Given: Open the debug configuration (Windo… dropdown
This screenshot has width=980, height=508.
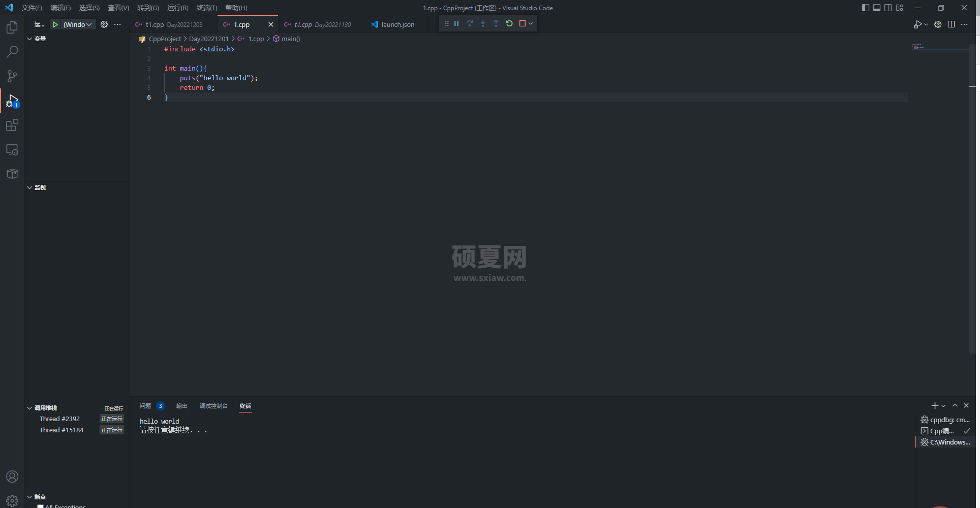Looking at the screenshot, I should (x=78, y=24).
